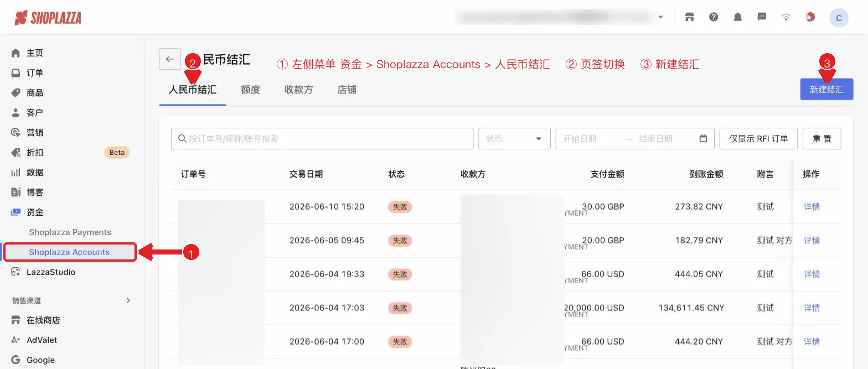Open 详情 for the 20.00 GBP order
Screen dimensions: 868x369
[x=812, y=241]
